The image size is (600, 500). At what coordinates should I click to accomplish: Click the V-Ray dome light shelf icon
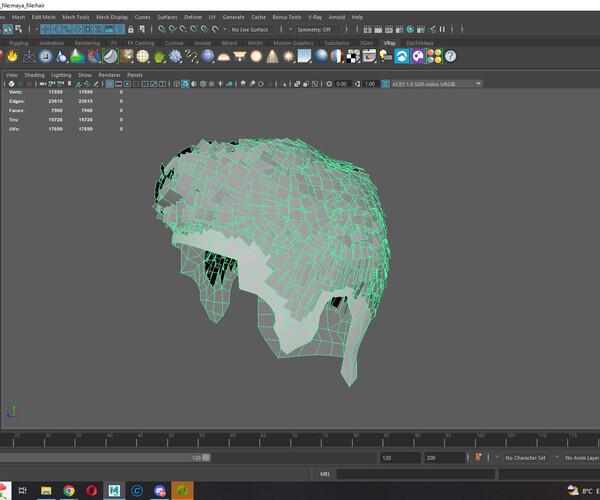pyautogui.click(x=223, y=56)
